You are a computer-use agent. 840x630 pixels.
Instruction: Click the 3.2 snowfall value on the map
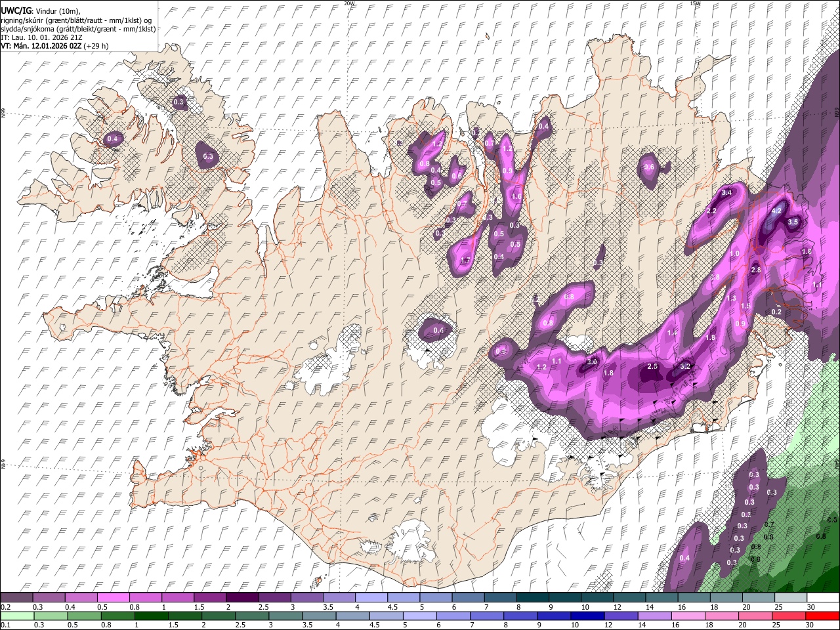[x=685, y=366]
